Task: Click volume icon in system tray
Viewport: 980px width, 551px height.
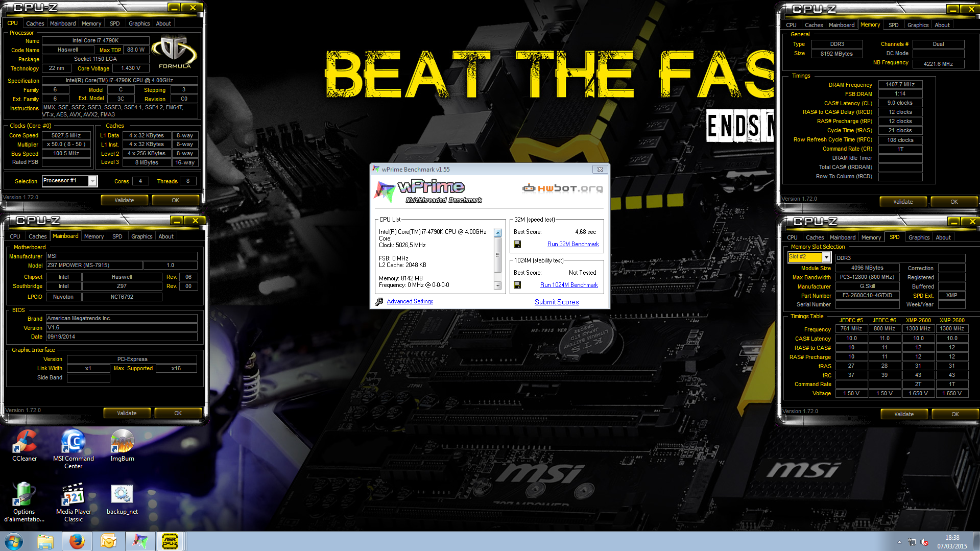Action: 924,542
